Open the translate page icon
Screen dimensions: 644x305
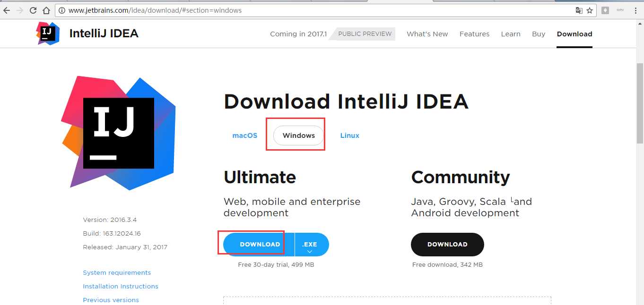579,10
